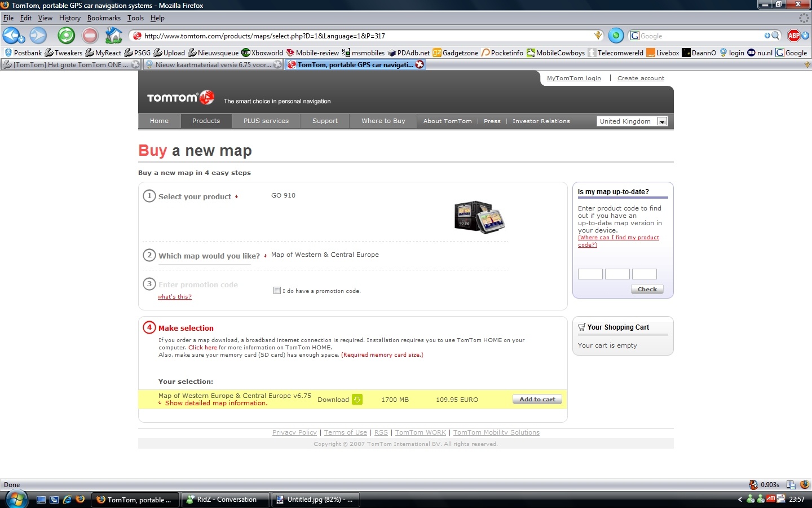The height and width of the screenshot is (508, 812).
Task: Click the first product code input box
Action: (590, 274)
